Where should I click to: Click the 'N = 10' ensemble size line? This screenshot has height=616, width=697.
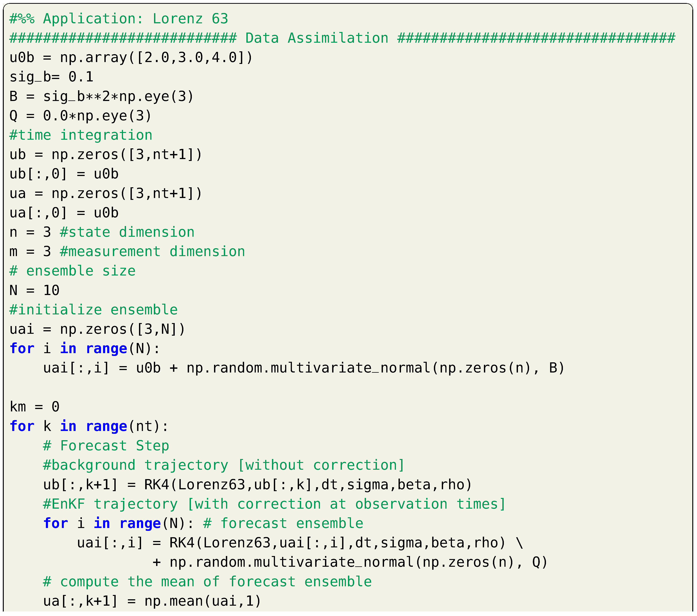[x=34, y=291]
